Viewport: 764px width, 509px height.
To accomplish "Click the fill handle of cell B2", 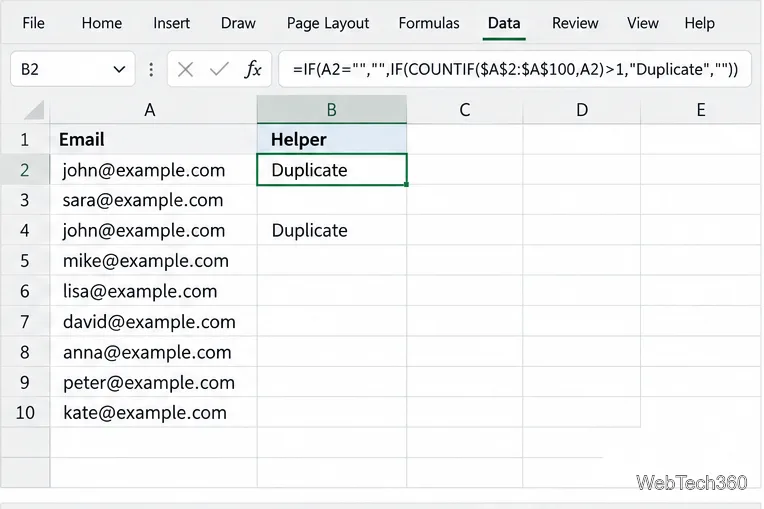I will [x=406, y=185].
